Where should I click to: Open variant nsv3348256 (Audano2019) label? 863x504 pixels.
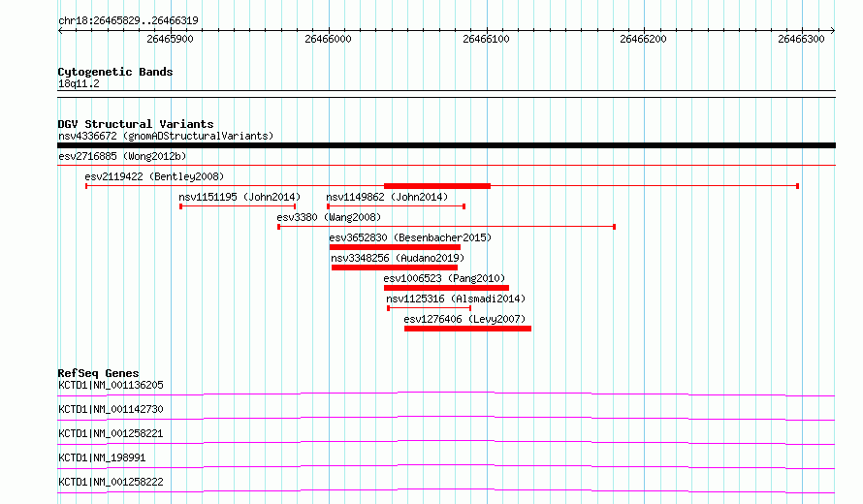click(x=398, y=258)
